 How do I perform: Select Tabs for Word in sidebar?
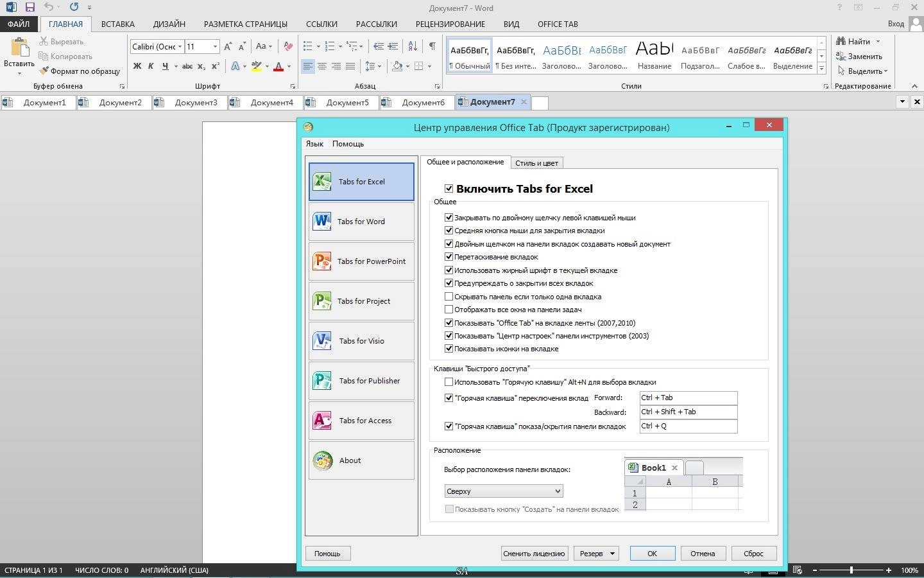click(361, 222)
